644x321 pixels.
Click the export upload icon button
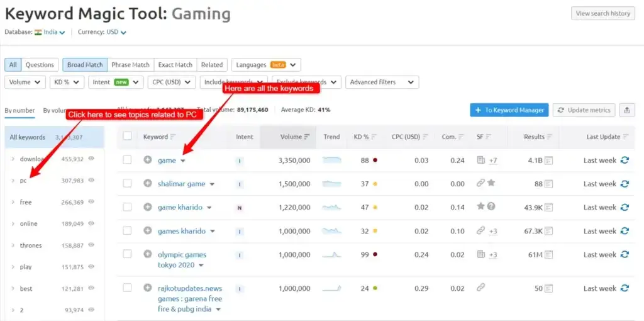click(627, 110)
